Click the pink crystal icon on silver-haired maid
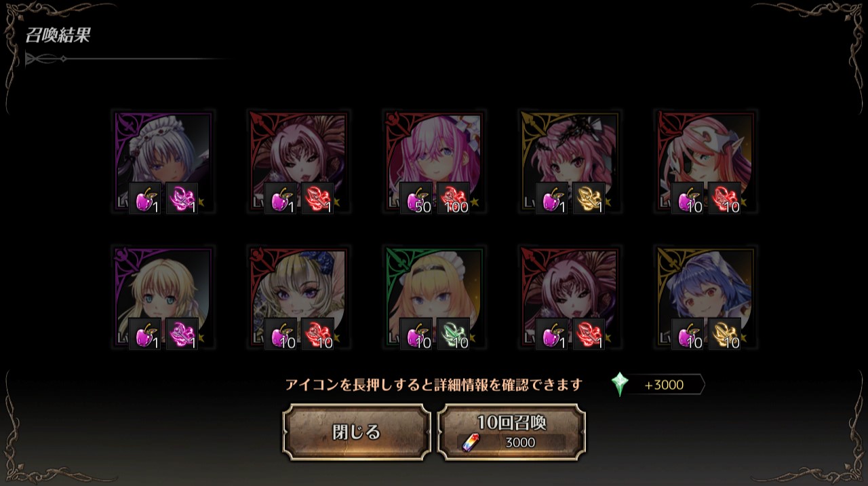The width and height of the screenshot is (868, 486). pos(182,198)
